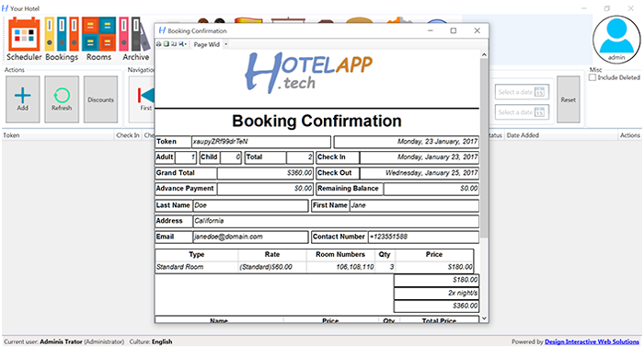This screenshot has height=348, width=644.
Task: Open the Rooms module
Action: [x=98, y=39]
